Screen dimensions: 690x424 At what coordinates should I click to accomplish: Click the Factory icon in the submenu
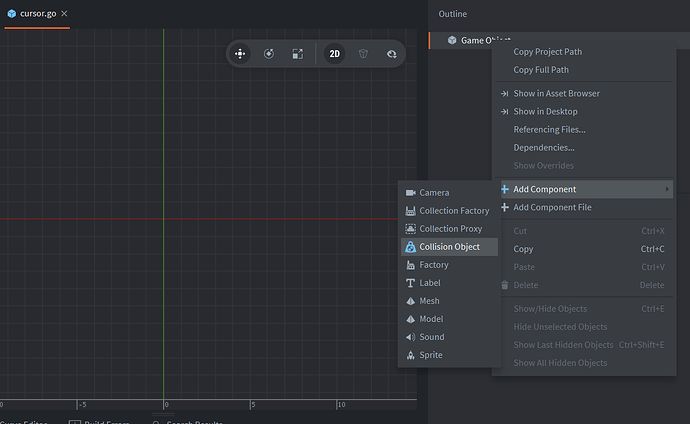click(411, 265)
